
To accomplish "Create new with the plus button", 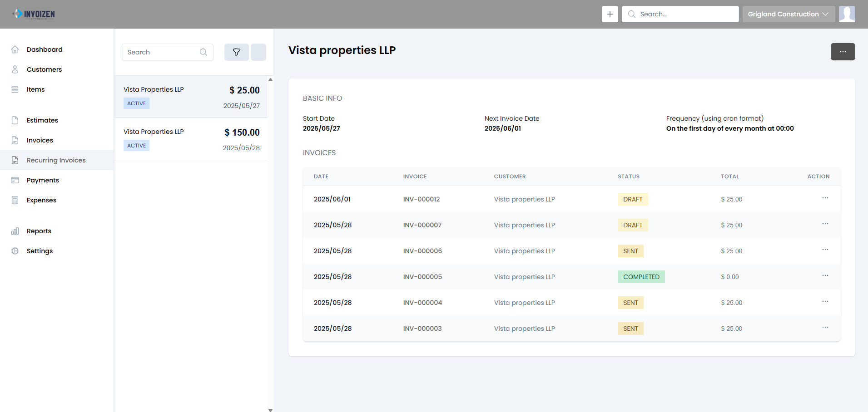I will (610, 14).
